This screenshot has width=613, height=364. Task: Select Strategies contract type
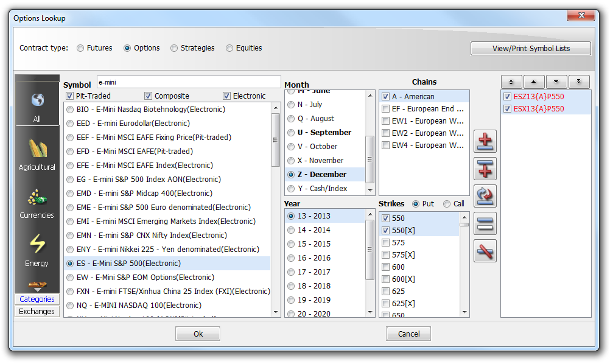click(174, 48)
